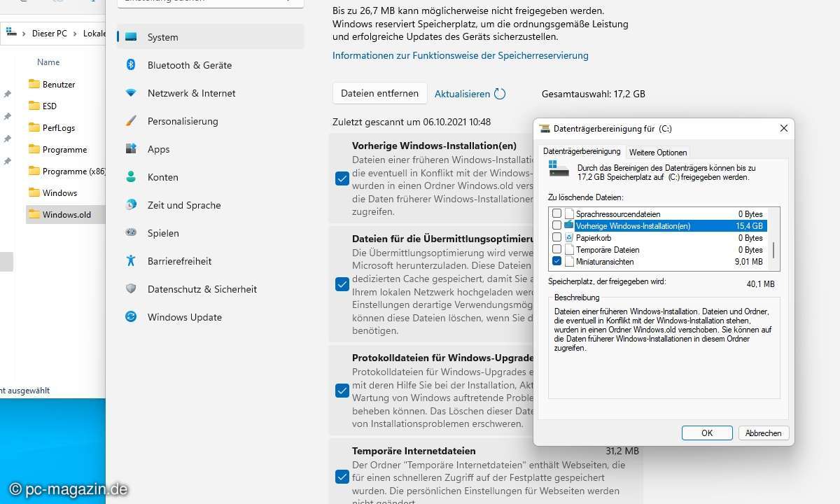
Task: Click the Spielen gamepad icon
Action: [131, 232]
